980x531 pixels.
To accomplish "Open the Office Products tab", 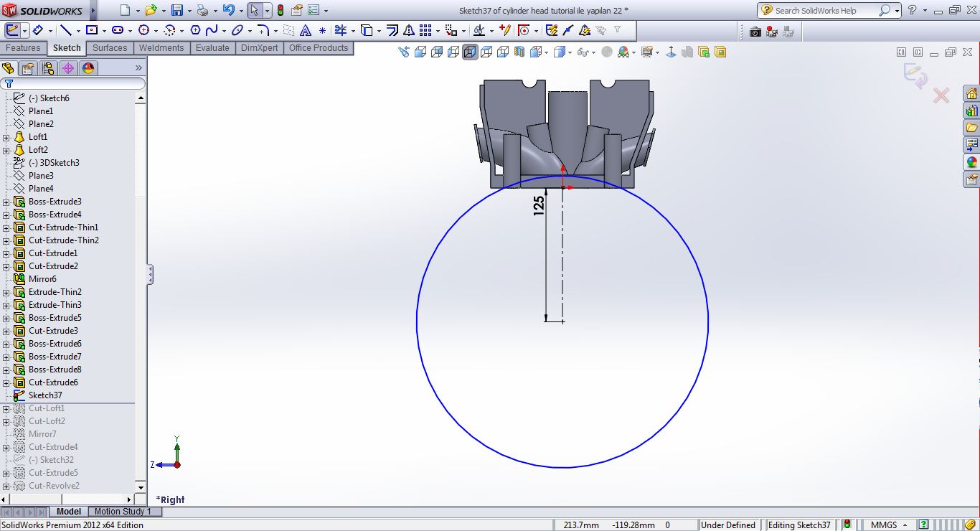I will click(319, 48).
